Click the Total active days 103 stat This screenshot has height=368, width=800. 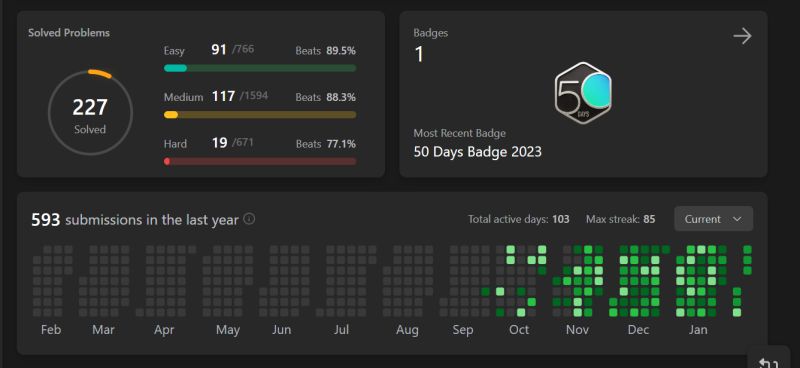point(518,219)
